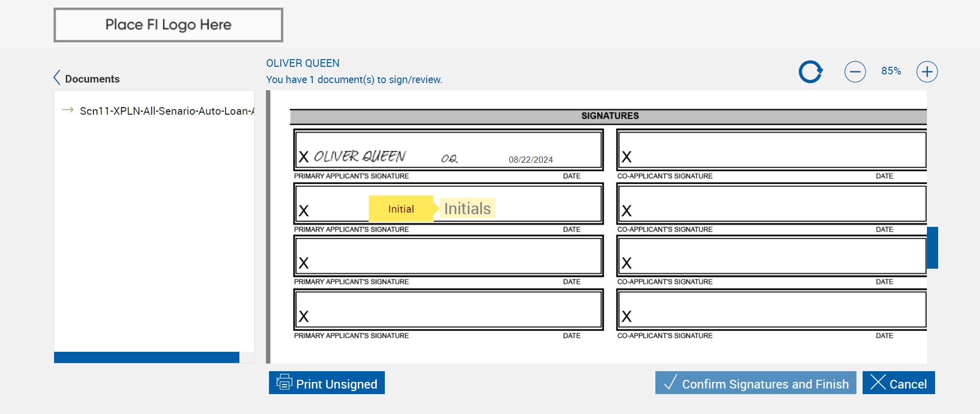Click the refresh/rotate document icon
The image size is (980, 414).
pos(811,72)
